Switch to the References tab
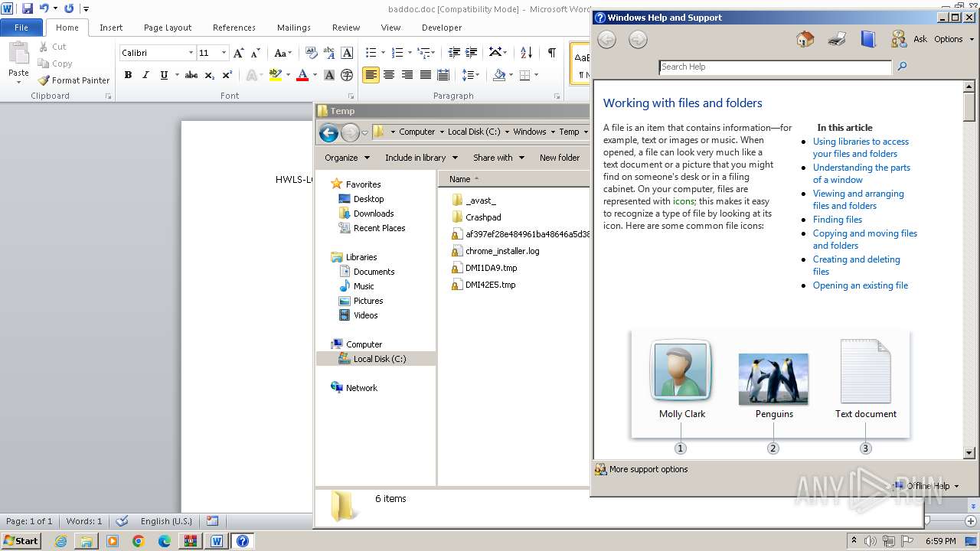The width and height of the screenshot is (980, 551). point(234,28)
